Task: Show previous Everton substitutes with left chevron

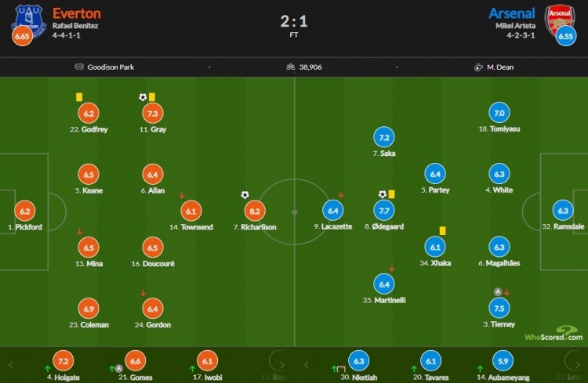Action: click(10, 365)
